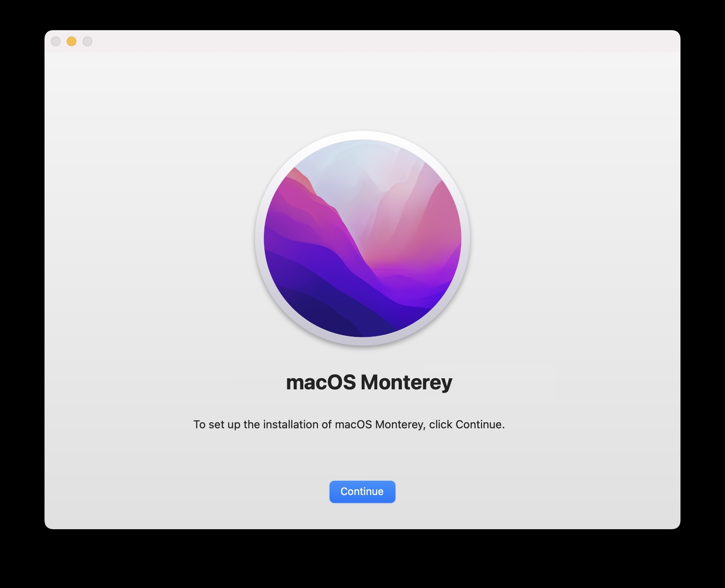
Task: Click the yellow minimize control
Action: (x=72, y=41)
